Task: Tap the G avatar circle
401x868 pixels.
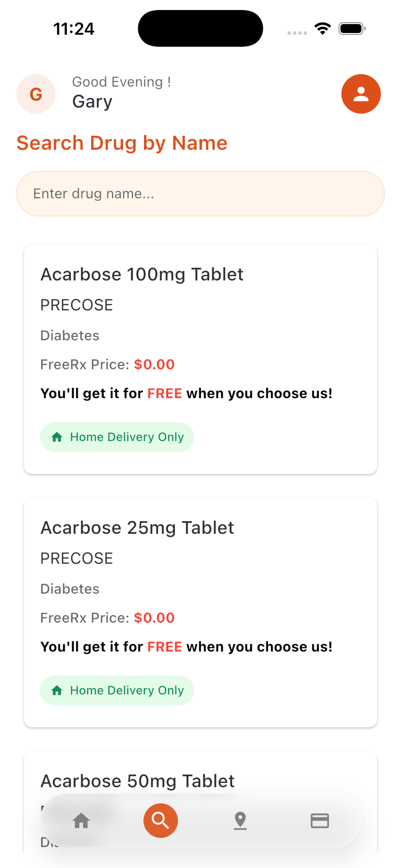Action: 36,94
